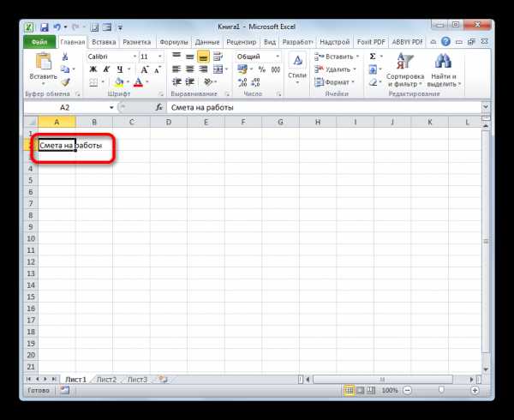Decrease indent icon
Viewport: 514px width, 420px height.
point(177,82)
